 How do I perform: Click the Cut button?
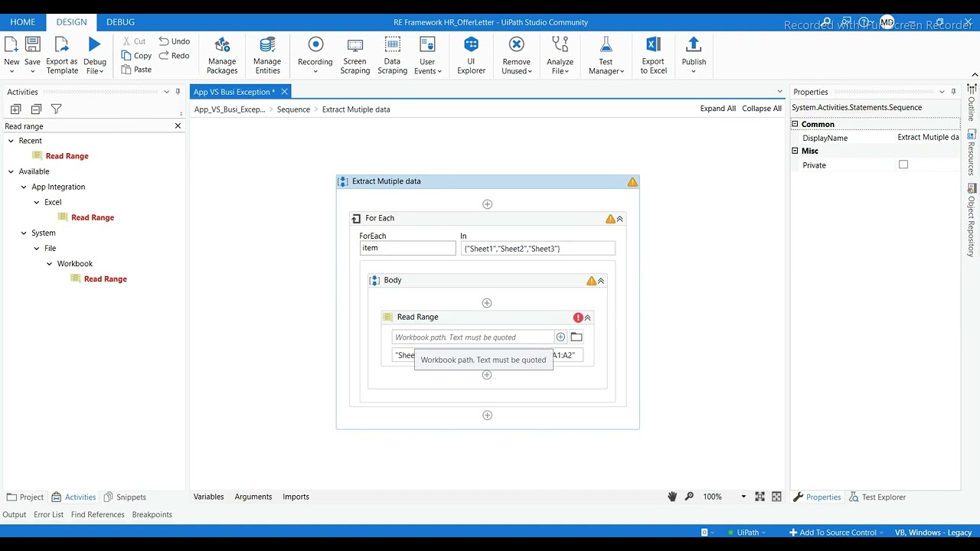[134, 41]
